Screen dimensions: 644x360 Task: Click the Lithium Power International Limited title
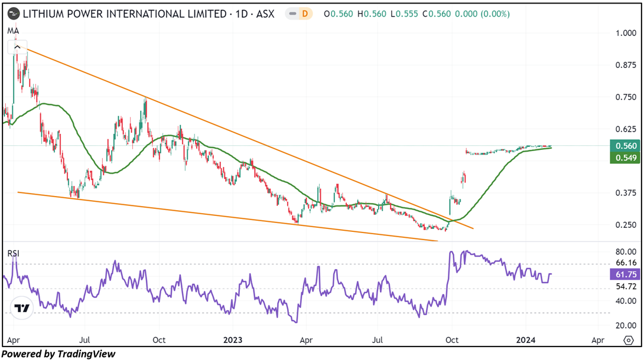[125, 14]
